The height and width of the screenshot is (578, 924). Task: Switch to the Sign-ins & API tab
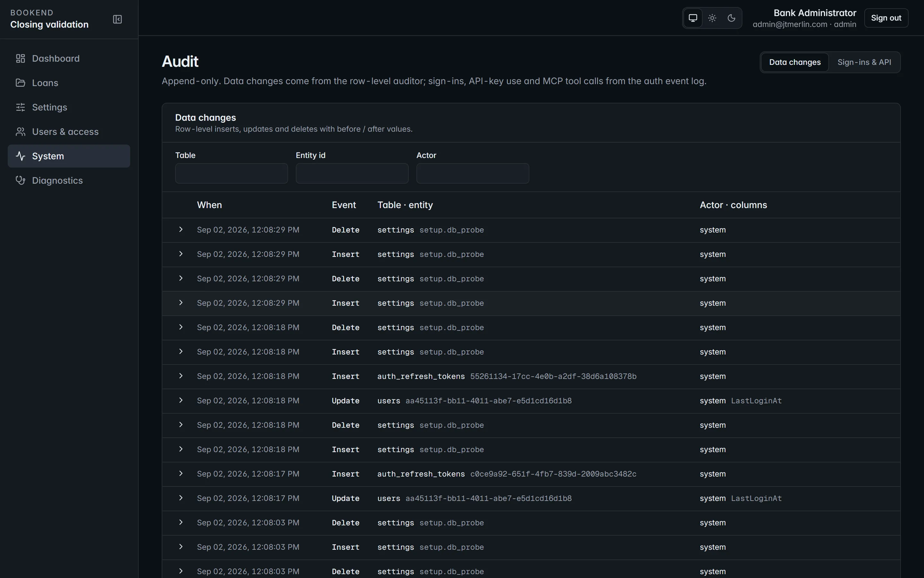(864, 62)
